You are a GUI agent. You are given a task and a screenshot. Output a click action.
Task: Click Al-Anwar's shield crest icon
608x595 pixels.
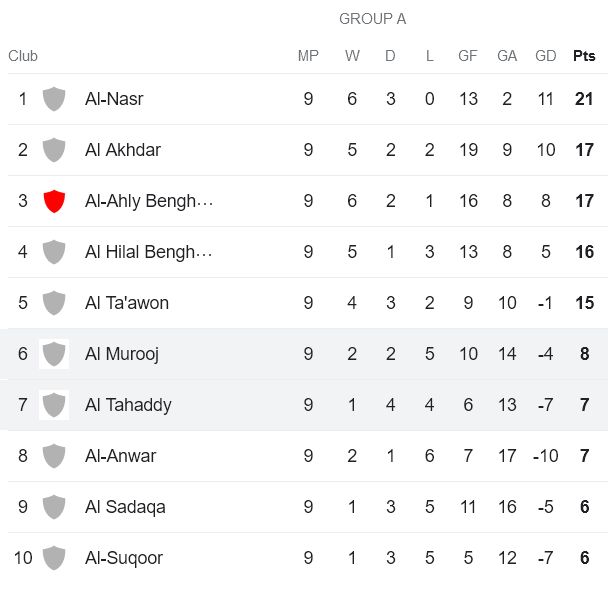pyautogui.click(x=54, y=456)
